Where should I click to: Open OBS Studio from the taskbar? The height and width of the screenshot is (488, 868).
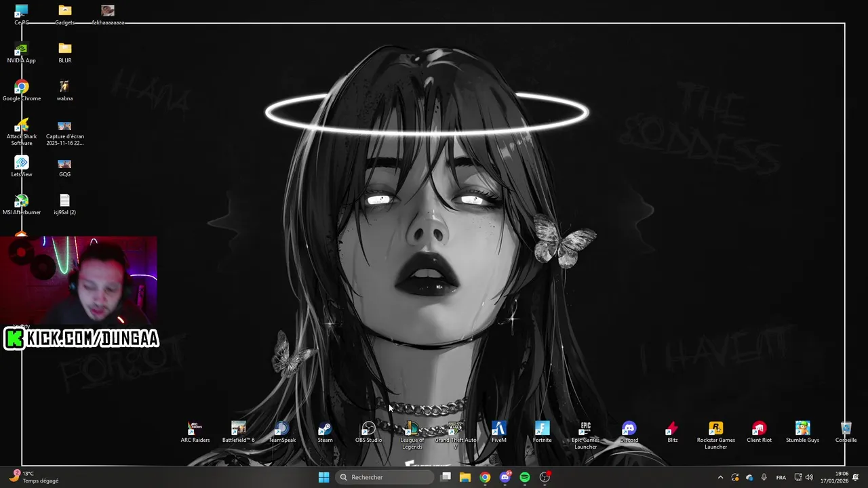click(545, 477)
